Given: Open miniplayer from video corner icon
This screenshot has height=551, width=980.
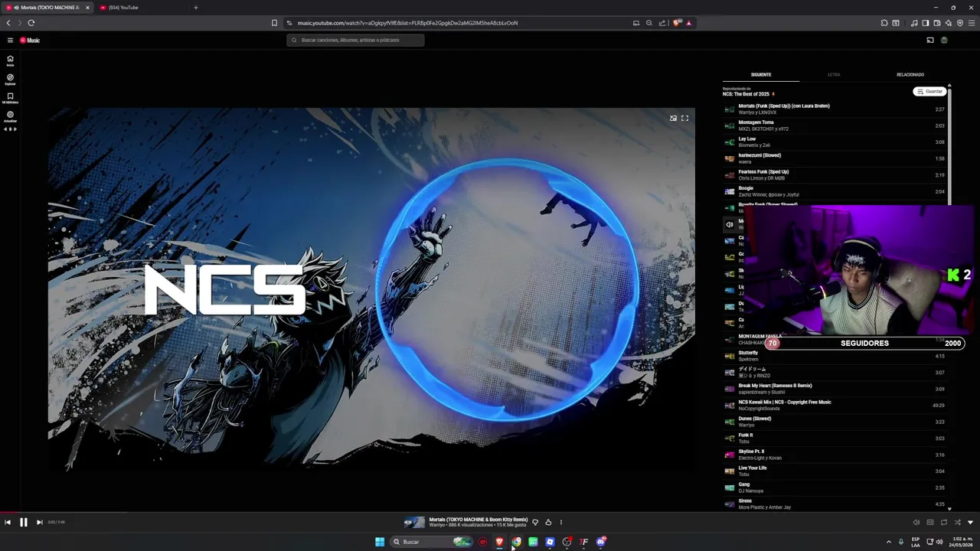Looking at the screenshot, I should [x=673, y=118].
